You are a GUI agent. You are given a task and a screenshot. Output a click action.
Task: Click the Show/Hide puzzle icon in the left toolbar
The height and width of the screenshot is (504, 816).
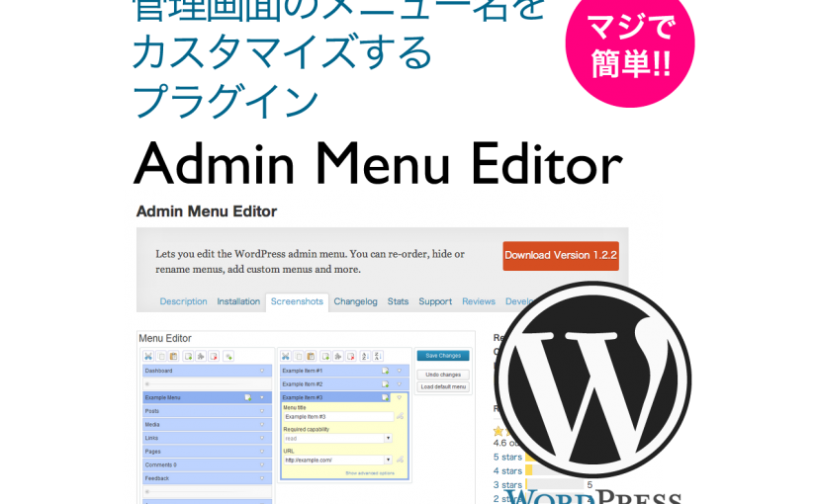point(201,357)
